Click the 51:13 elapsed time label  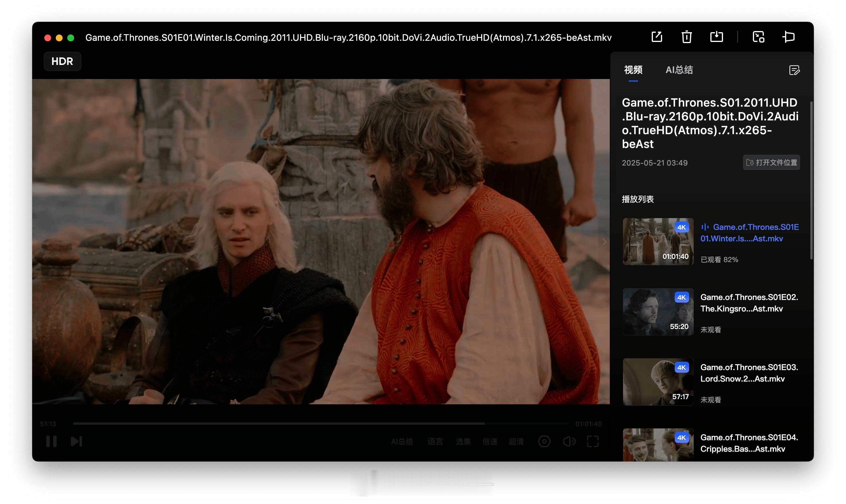click(47, 424)
